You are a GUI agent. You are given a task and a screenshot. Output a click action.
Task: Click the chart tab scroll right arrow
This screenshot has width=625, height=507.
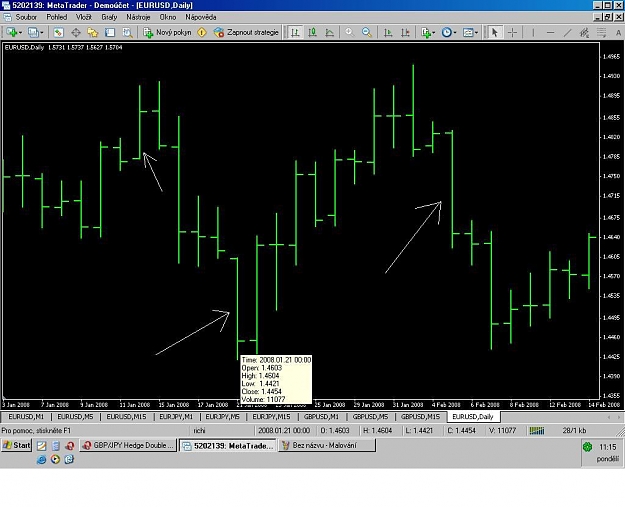pyautogui.click(x=619, y=417)
